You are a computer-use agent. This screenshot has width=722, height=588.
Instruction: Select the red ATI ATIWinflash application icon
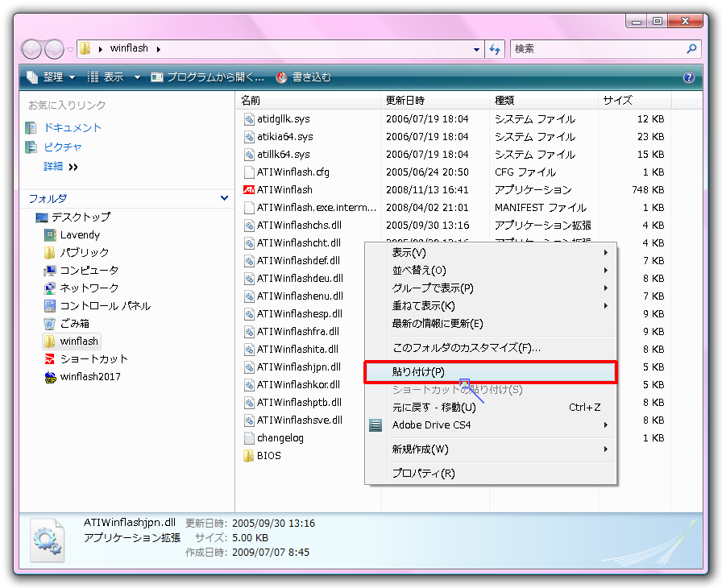coord(249,189)
